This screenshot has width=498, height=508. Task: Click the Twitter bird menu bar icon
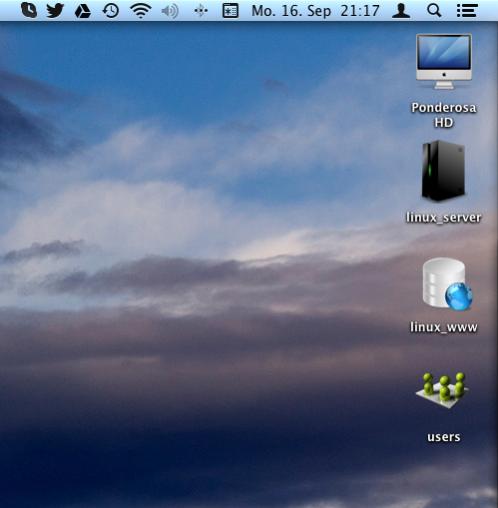pyautogui.click(x=55, y=10)
